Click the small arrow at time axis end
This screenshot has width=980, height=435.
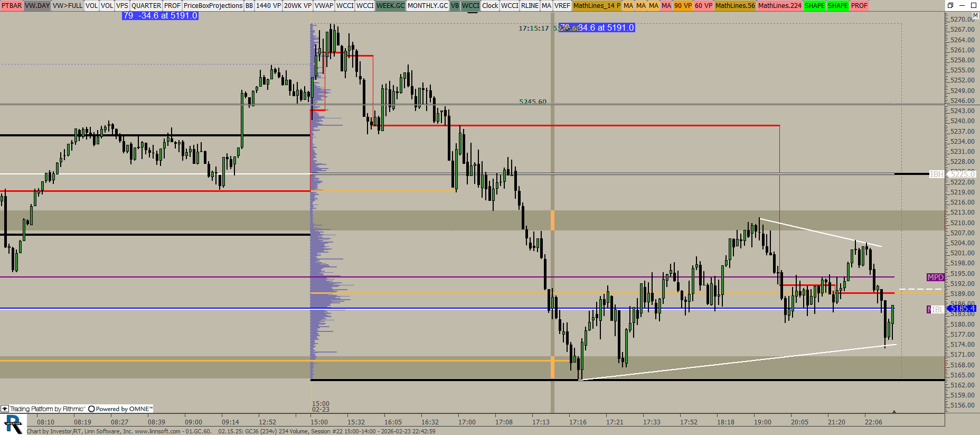[x=894, y=411]
